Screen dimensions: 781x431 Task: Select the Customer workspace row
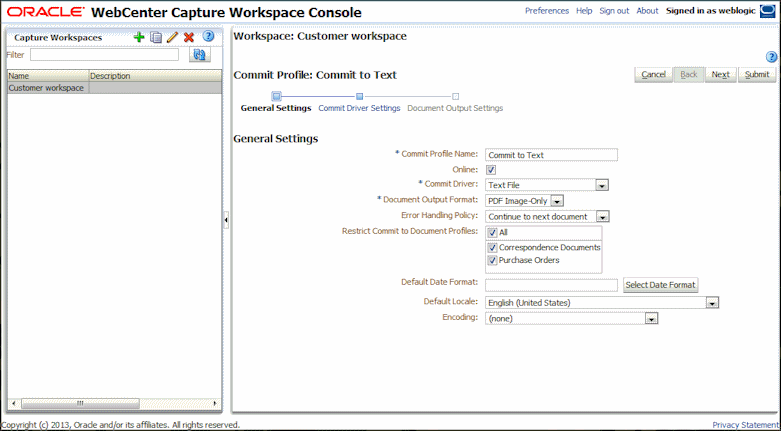click(x=115, y=88)
